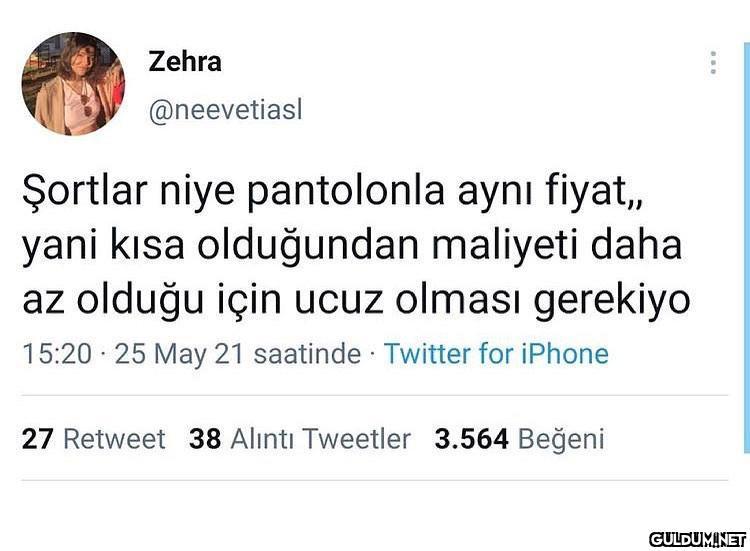Click the word saatinde in the timestamp

307,354
